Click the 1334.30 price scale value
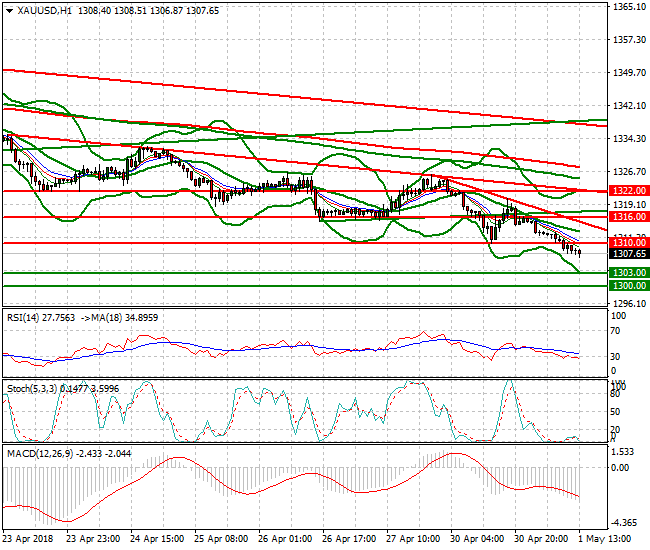650x550 pixels. (629, 138)
